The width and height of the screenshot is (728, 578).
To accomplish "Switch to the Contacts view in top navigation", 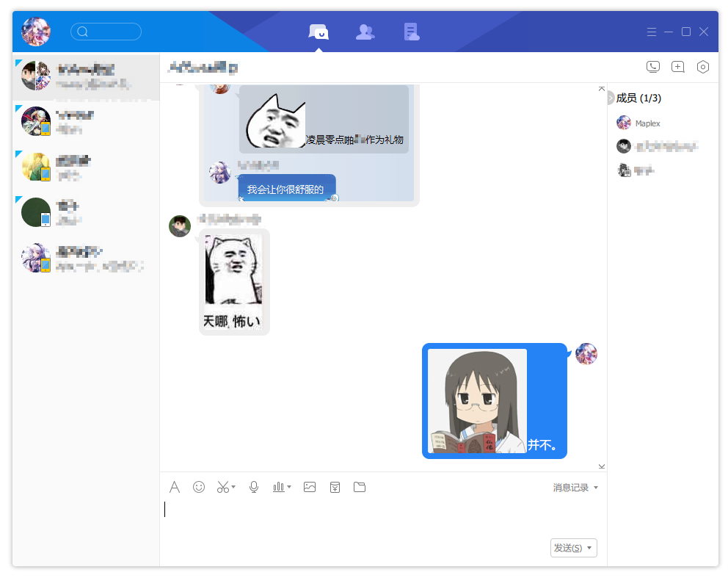I will [x=365, y=31].
